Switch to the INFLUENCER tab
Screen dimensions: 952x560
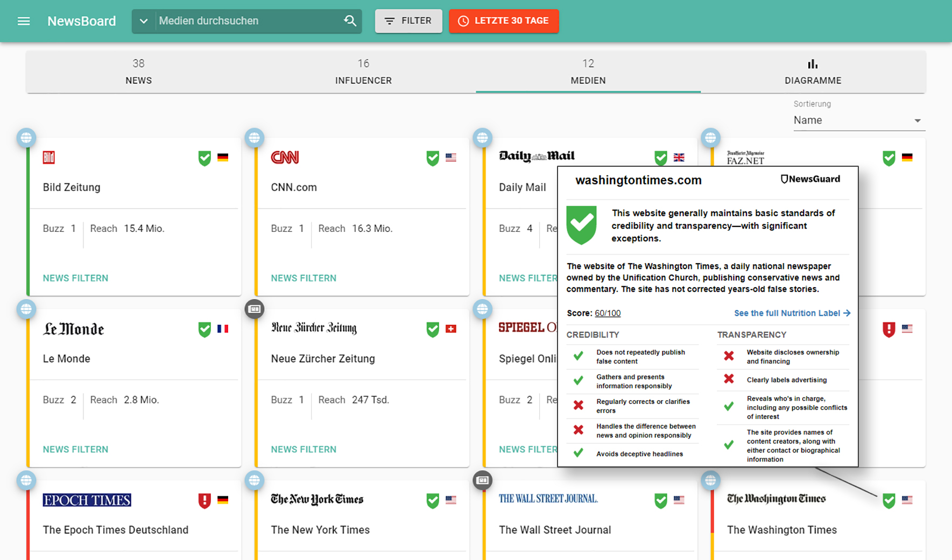[x=363, y=72]
